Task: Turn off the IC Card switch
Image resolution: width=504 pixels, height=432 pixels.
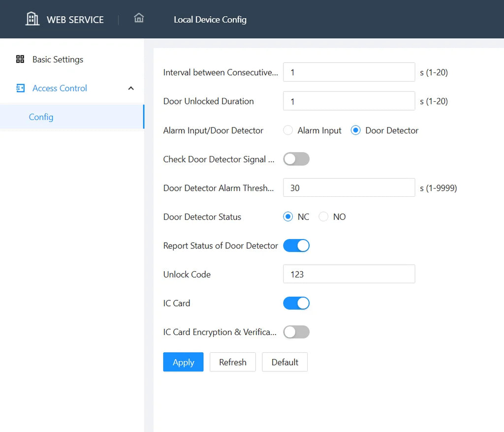Action: pos(296,303)
